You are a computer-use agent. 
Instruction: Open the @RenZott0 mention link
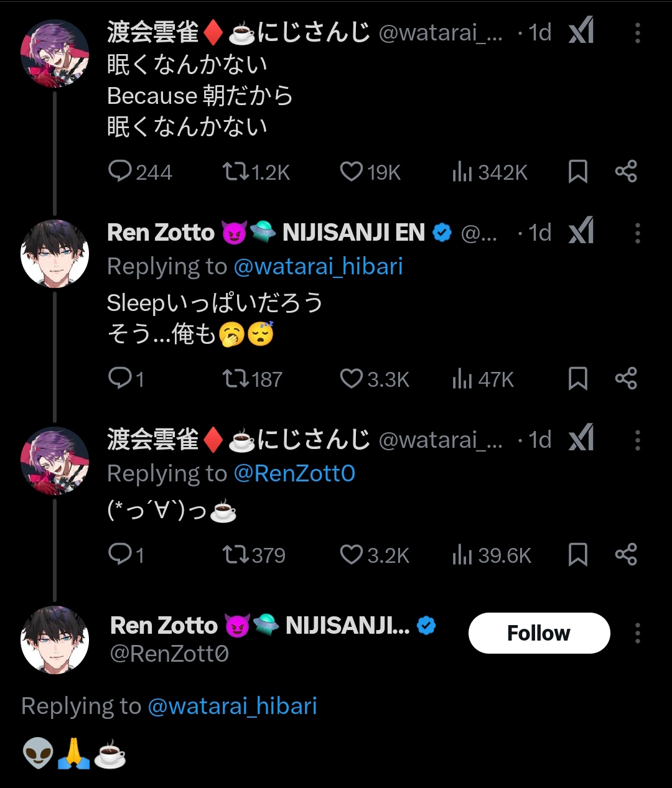click(294, 474)
